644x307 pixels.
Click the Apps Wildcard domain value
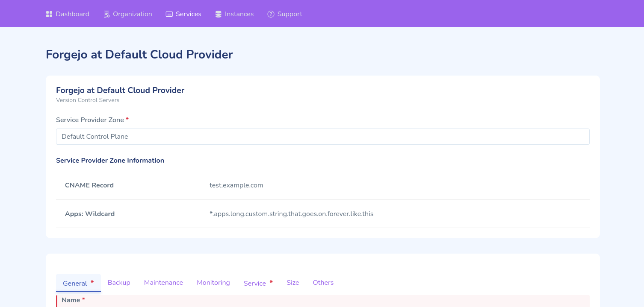click(291, 214)
